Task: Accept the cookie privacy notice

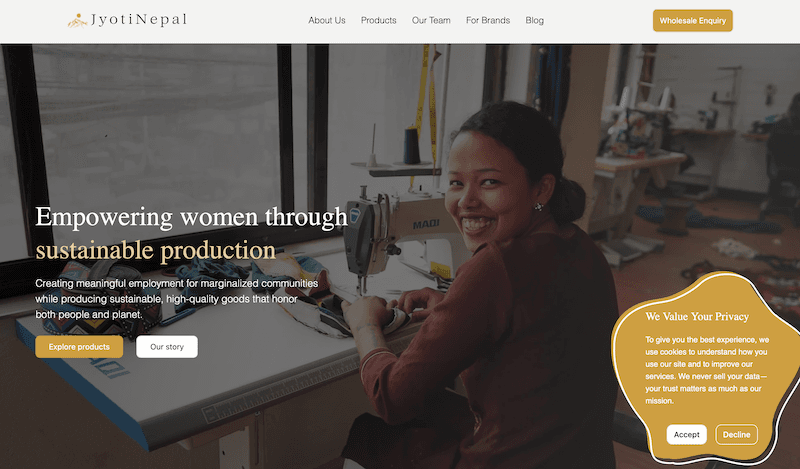Action: click(x=686, y=435)
